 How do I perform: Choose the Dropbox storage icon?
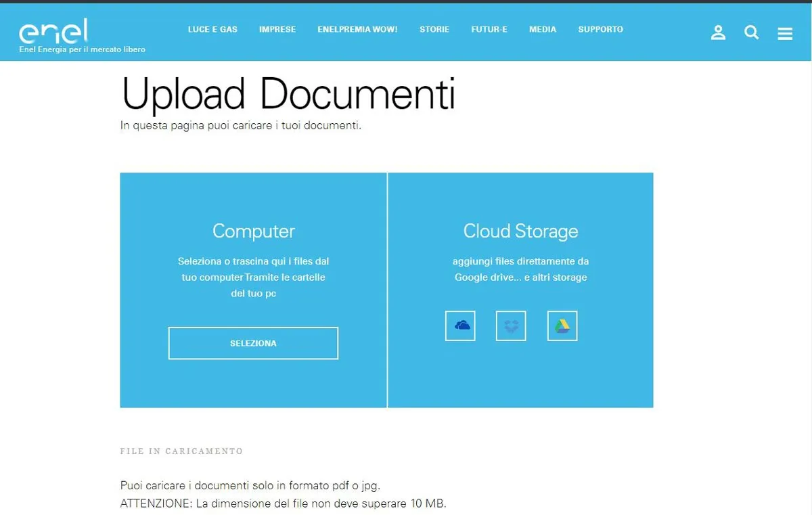pos(511,326)
